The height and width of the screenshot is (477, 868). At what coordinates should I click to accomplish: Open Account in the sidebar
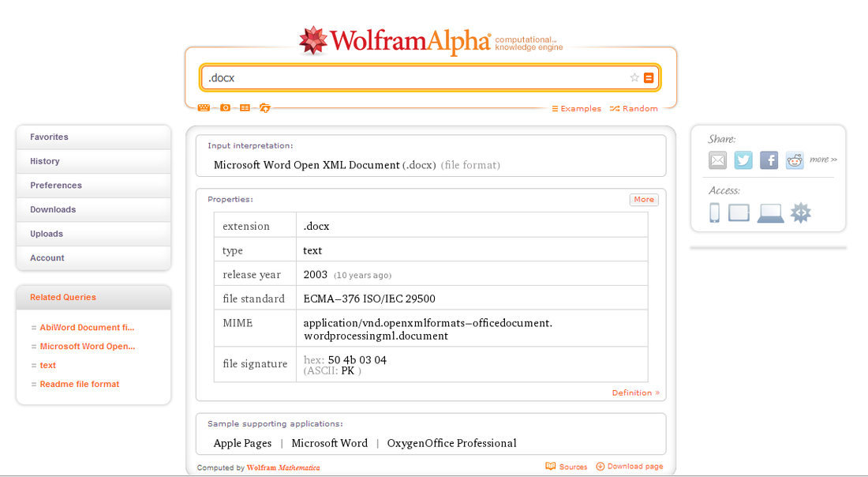click(x=94, y=258)
